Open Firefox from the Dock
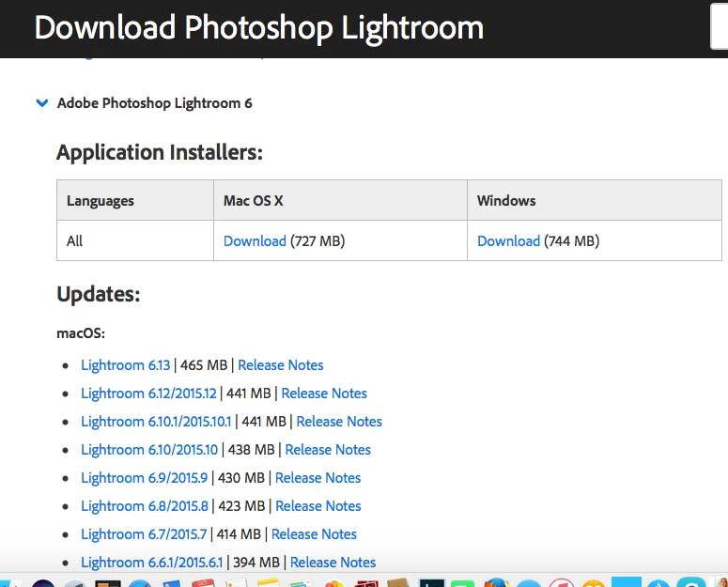 pyautogui.click(x=496, y=582)
